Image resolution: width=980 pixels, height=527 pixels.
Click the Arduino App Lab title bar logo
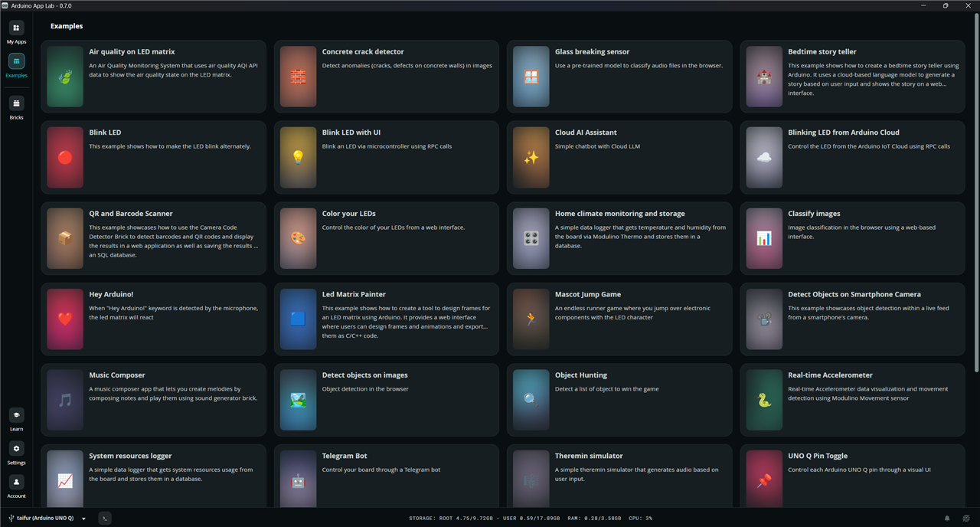5,5
